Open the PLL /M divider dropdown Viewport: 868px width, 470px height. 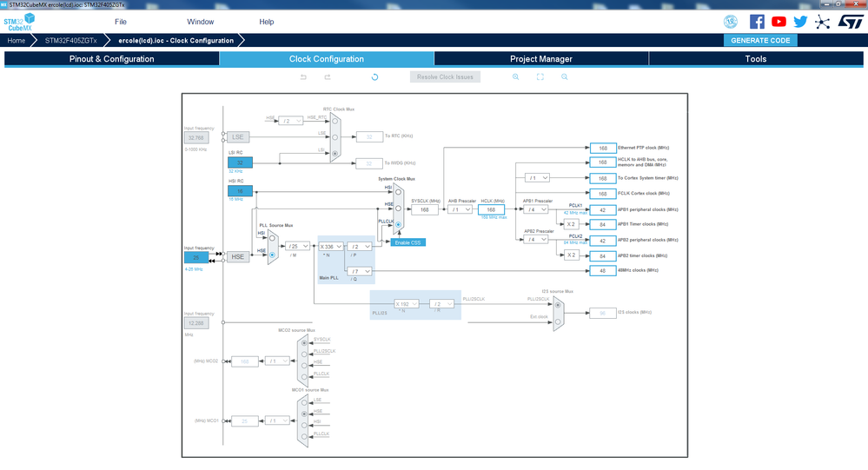[298, 246]
